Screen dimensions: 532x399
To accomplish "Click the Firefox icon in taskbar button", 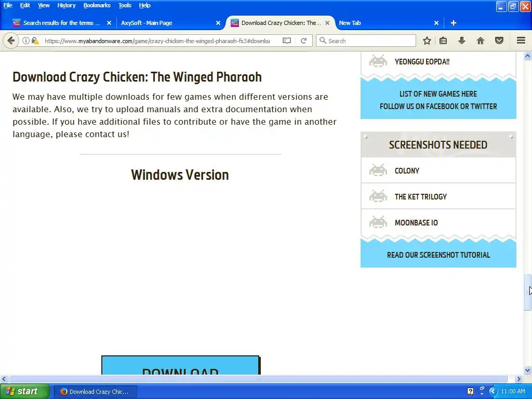I will pos(63,392).
